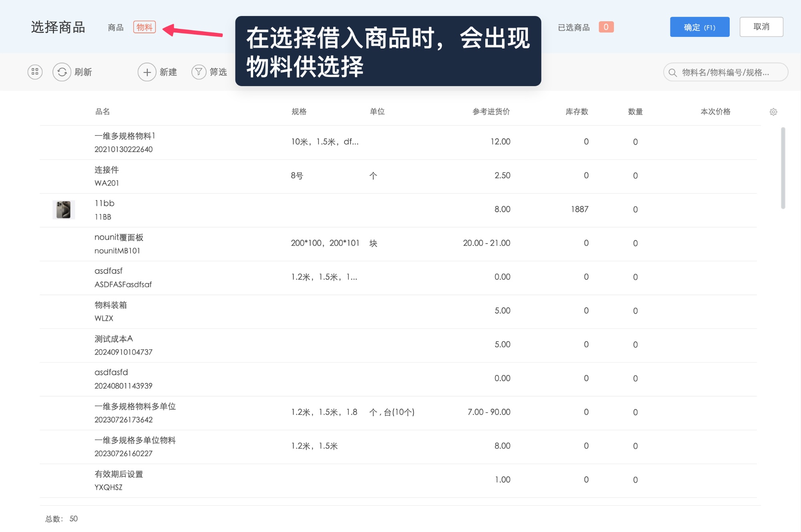
Task: Select the 连接件 material row
Action: click(200, 176)
